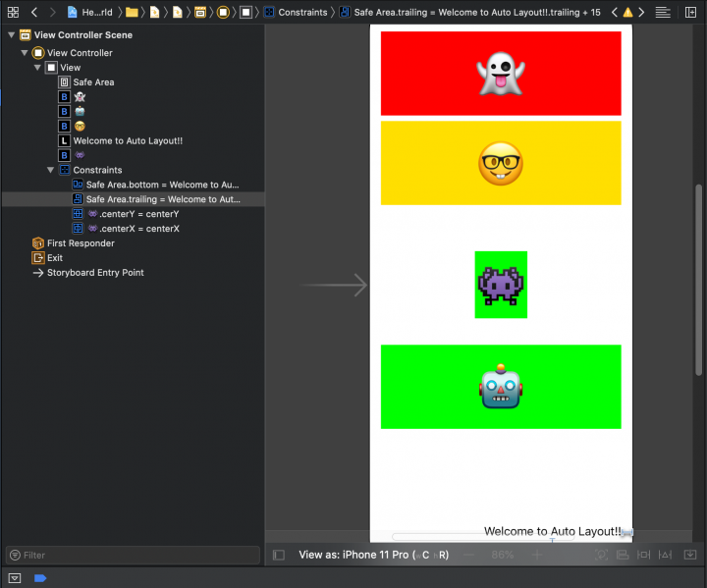Collapse the View Controller disclosure triangle
The height and width of the screenshot is (588, 707).
25,53
